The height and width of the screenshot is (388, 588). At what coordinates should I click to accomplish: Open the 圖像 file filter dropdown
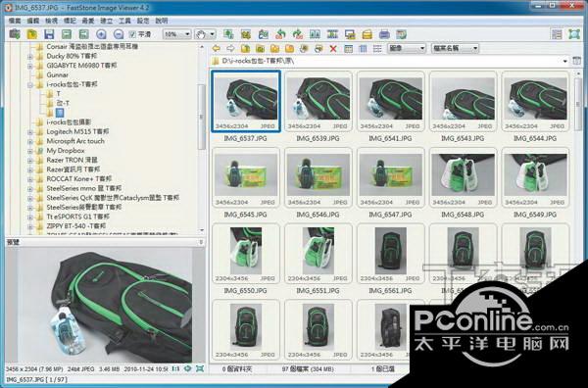407,48
